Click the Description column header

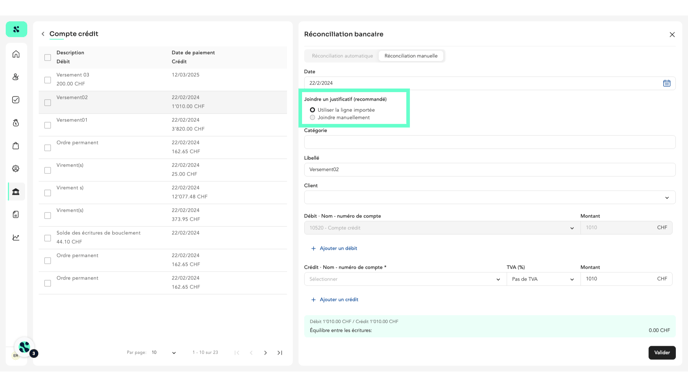70,53
